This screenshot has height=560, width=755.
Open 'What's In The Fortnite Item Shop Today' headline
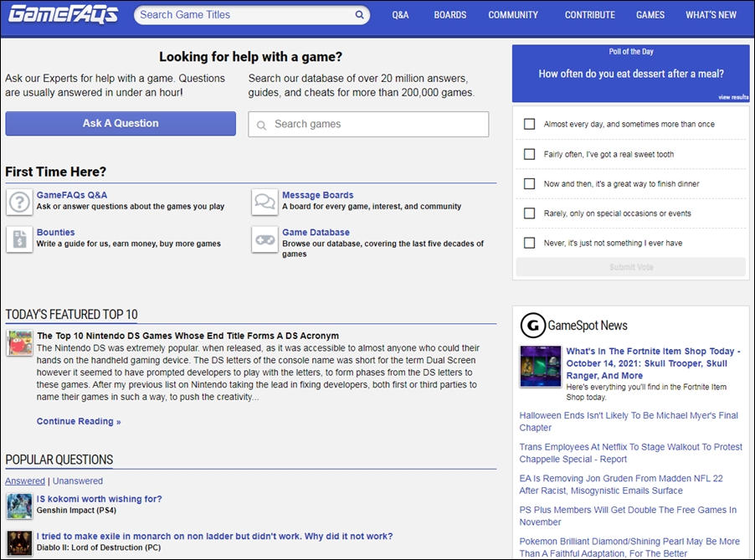[654, 363]
